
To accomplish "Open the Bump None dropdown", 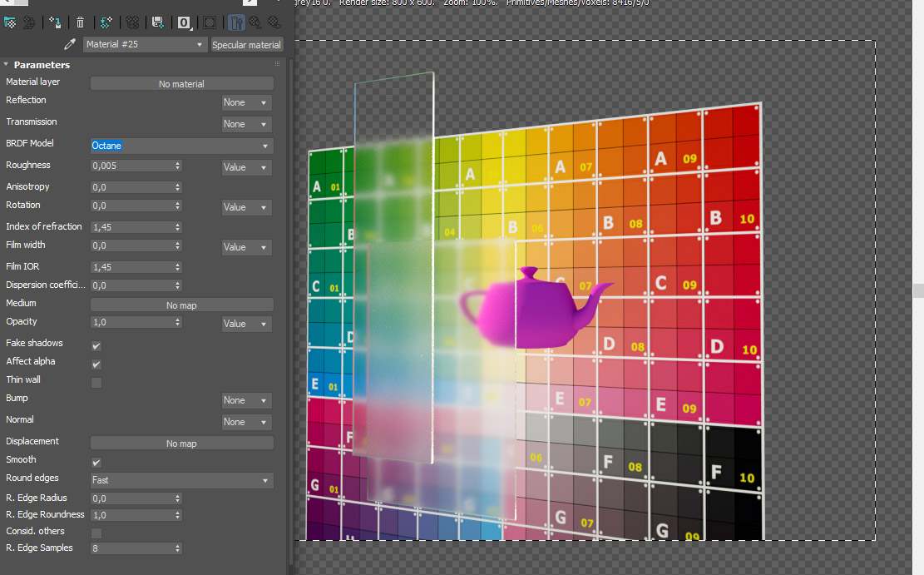I will [x=247, y=400].
